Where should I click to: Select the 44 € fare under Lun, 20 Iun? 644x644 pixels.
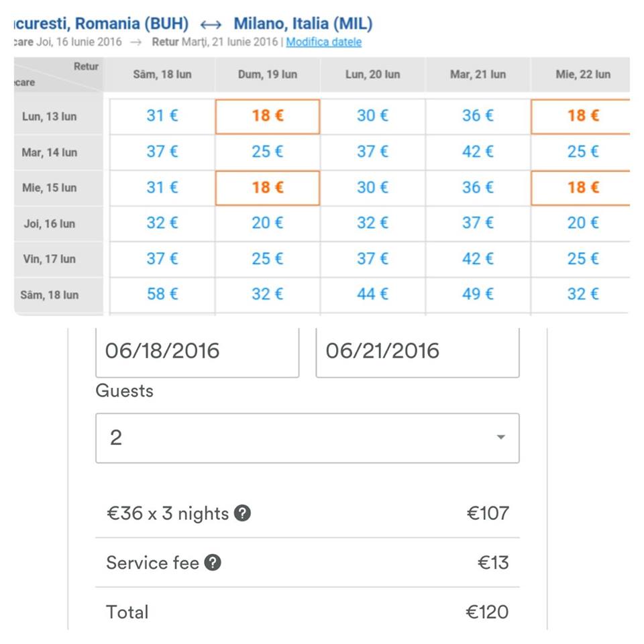(x=372, y=294)
